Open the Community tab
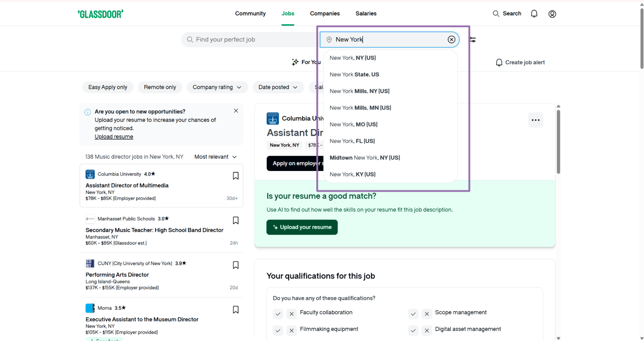Screen dimensions: 644x341 tap(250, 14)
